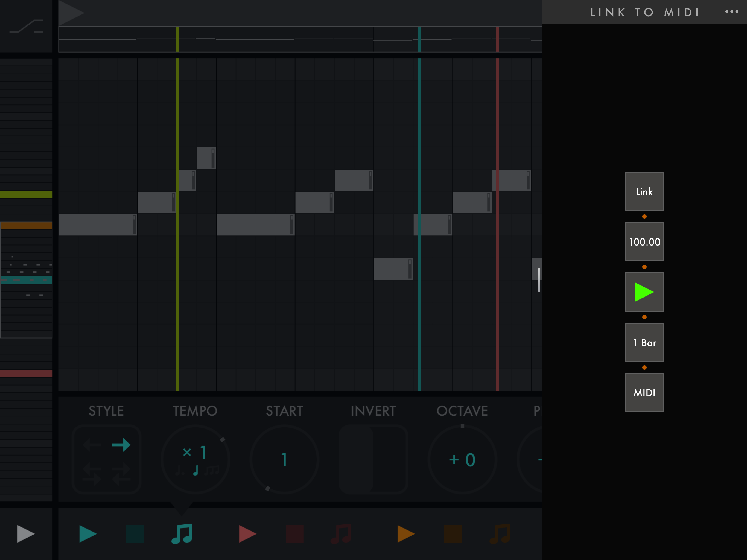
Task: Select the forward arrow play style
Action: [x=121, y=445]
